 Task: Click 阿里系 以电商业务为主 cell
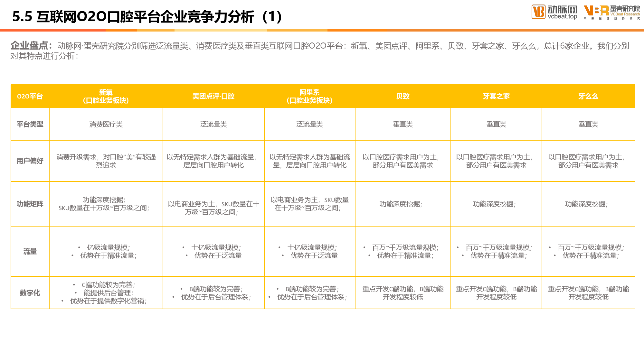309,204
